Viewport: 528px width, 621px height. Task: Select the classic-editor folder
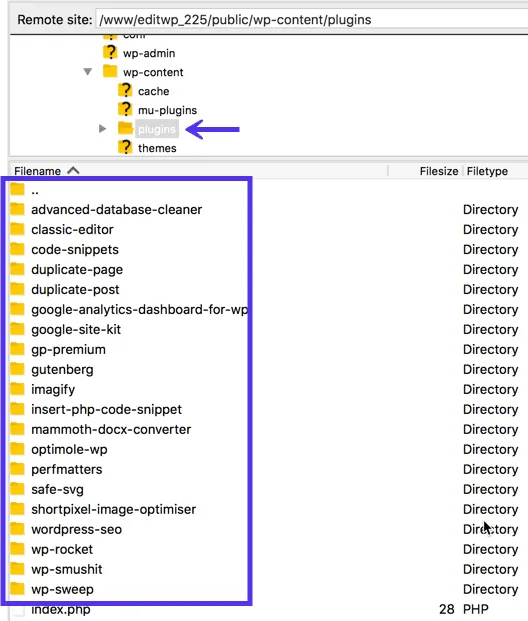[x=72, y=230]
